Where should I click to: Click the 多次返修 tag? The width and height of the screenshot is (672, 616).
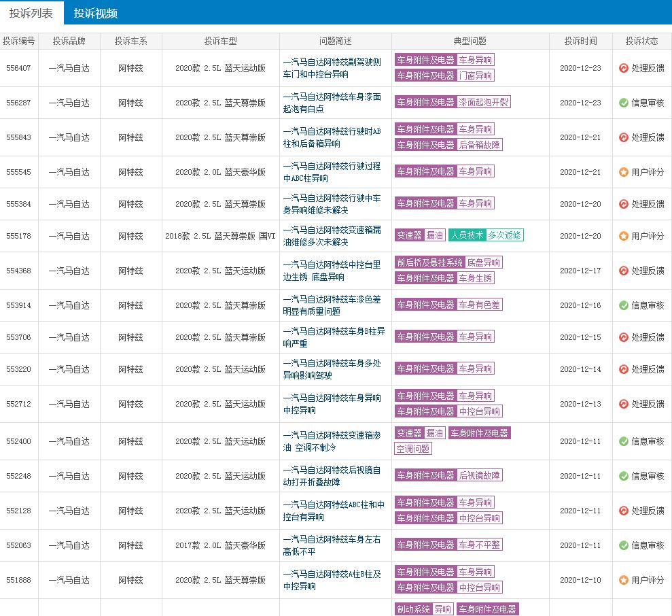[505, 235]
